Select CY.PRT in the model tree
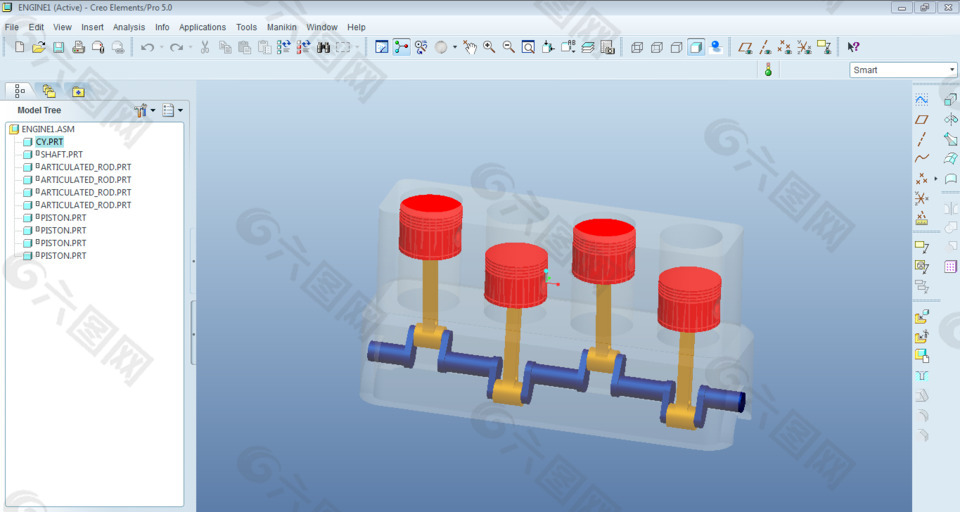Viewport: 960px width, 512px height. (49, 142)
